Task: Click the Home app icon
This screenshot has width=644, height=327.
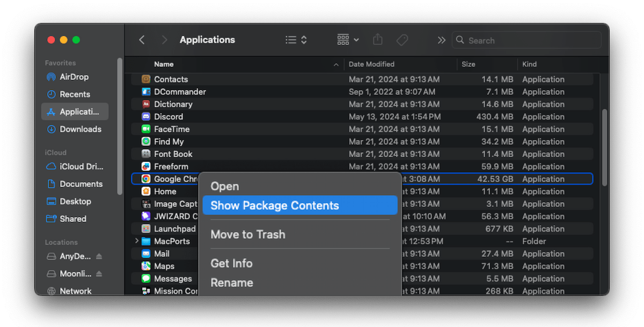Action: pyautogui.click(x=146, y=191)
